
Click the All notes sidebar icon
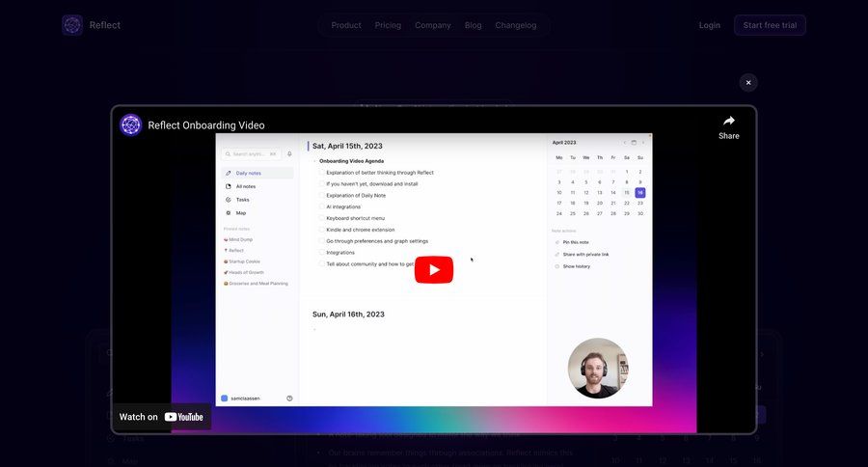pyautogui.click(x=228, y=186)
